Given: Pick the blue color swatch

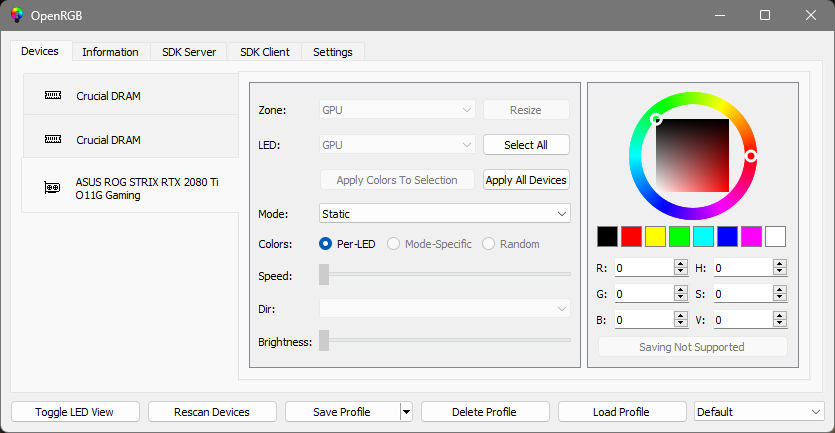Looking at the screenshot, I should [x=727, y=236].
